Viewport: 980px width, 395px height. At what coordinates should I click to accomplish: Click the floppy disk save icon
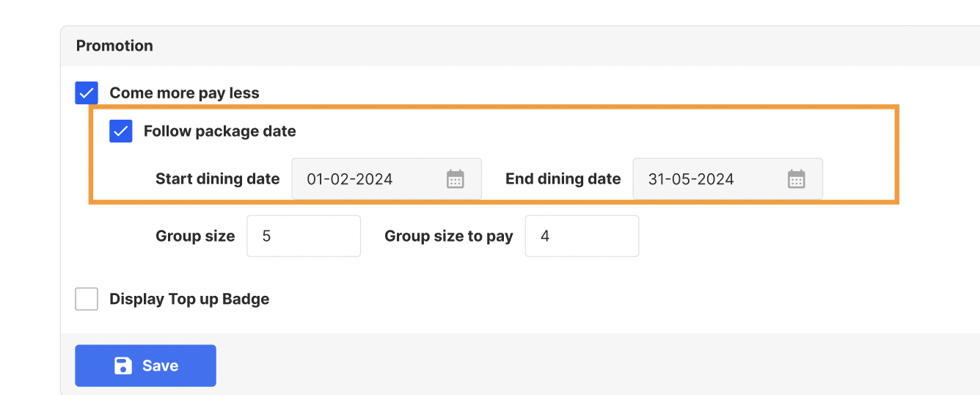123,366
